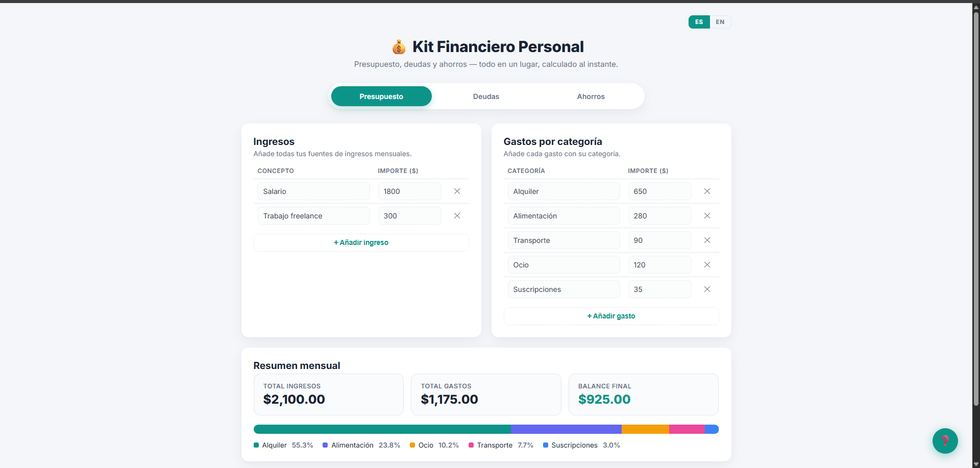Viewport: 980px width, 468px height.
Task: Edit the 35 expense amount field
Action: pyautogui.click(x=659, y=289)
